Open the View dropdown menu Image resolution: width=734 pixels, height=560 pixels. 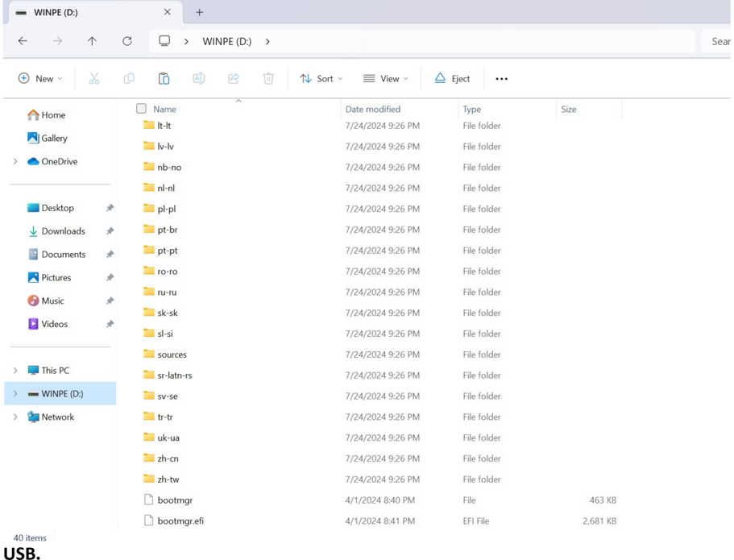pyautogui.click(x=386, y=79)
